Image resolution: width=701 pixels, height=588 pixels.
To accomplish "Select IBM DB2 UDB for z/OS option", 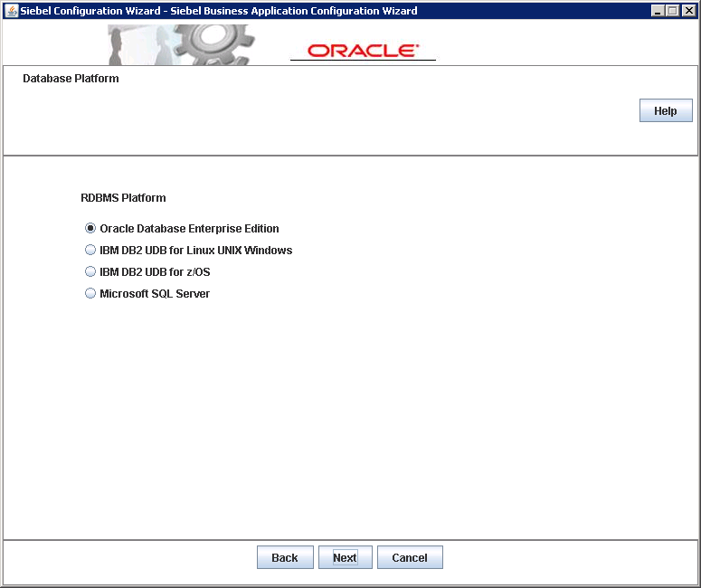I will point(90,272).
